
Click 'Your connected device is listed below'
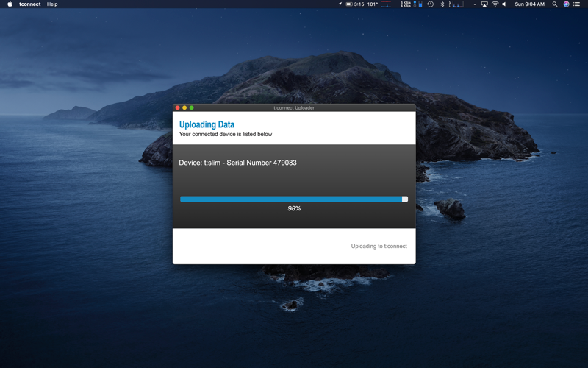226,134
